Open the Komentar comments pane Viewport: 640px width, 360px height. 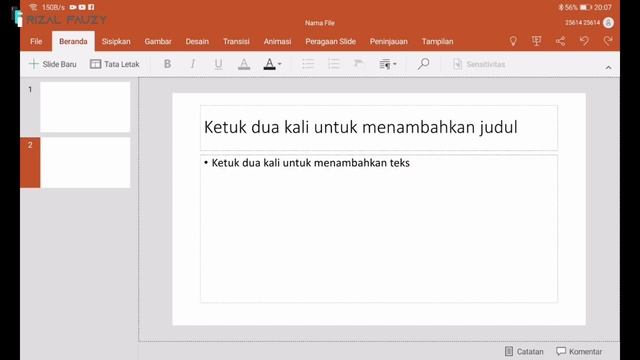click(x=579, y=351)
